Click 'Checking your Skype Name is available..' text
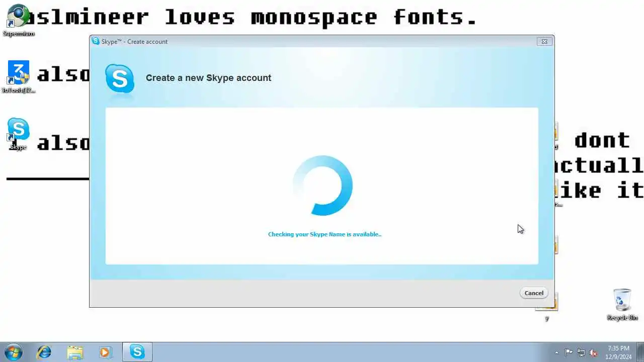644x362 pixels. pos(325,234)
